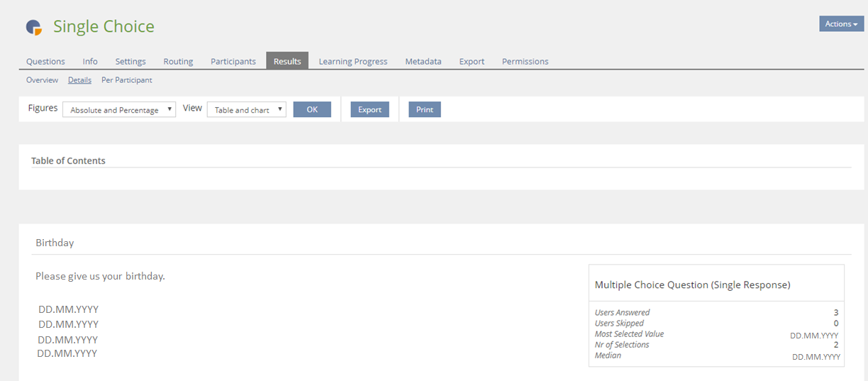Go to the Settings tab
Screen dimensions: 868x381
click(x=130, y=62)
